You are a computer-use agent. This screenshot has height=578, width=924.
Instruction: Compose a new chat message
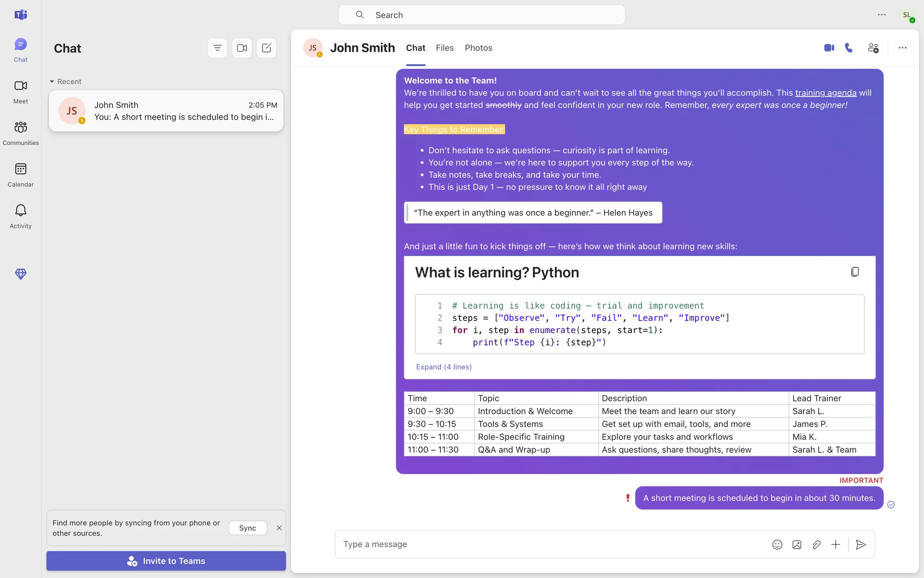click(267, 48)
